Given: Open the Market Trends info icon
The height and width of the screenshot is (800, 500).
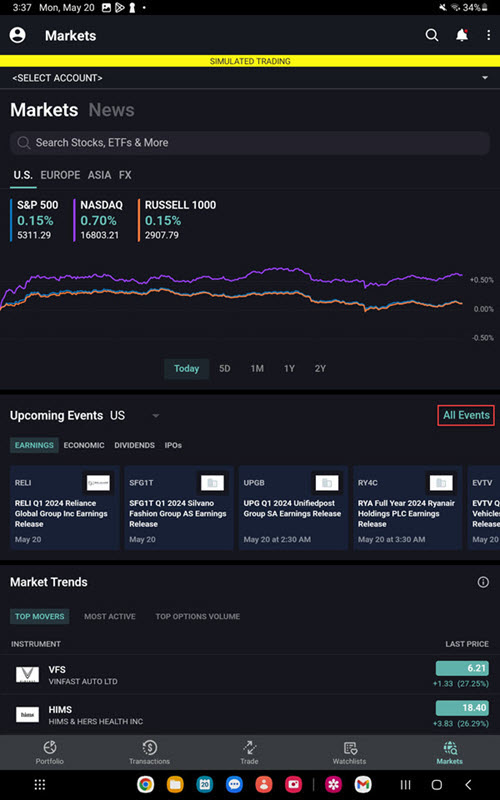Looking at the screenshot, I should click(x=483, y=582).
